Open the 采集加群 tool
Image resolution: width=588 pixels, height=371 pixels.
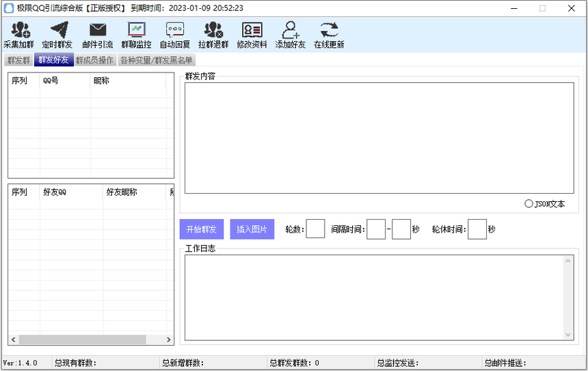[18, 35]
